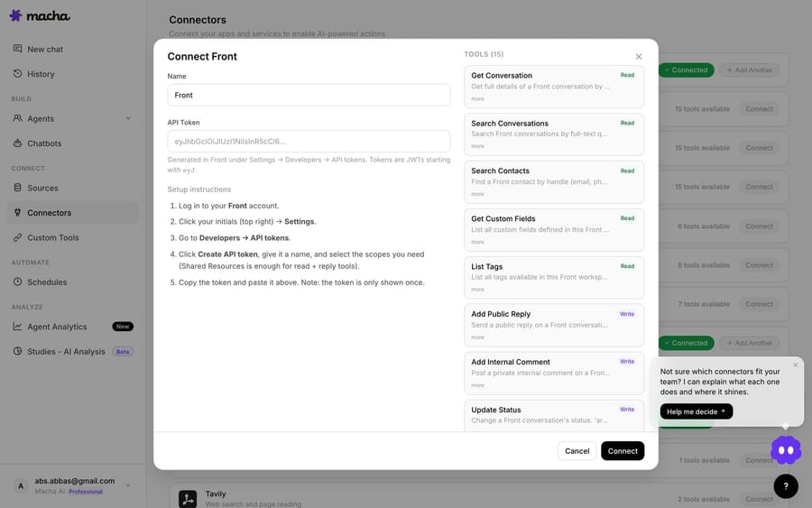Click the TOOLS (15) heading
This screenshot has height=508, width=812.
click(484, 54)
